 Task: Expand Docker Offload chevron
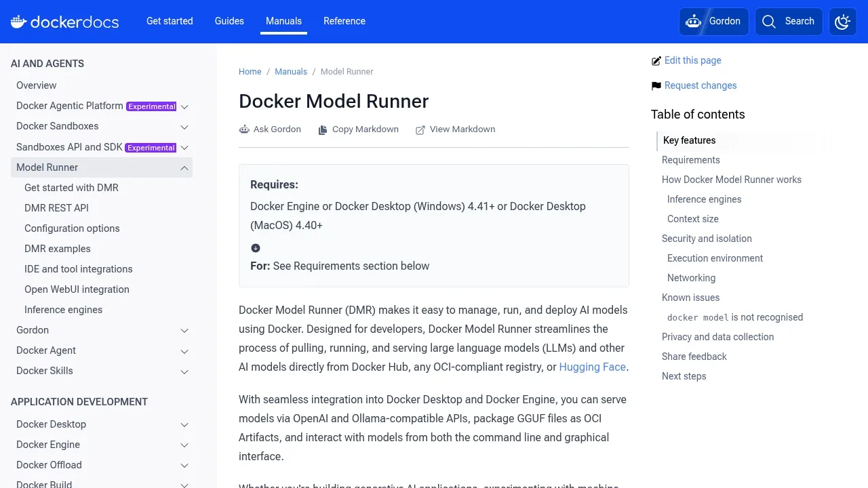click(184, 466)
